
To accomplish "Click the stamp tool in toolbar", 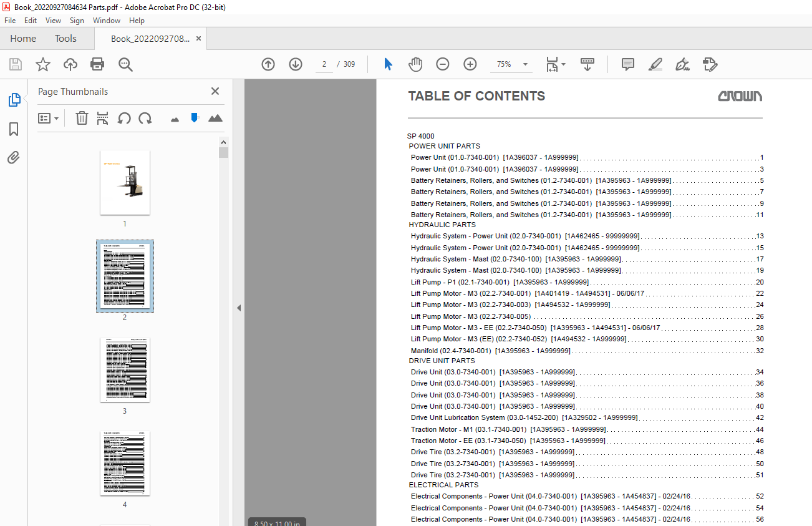I will (710, 64).
